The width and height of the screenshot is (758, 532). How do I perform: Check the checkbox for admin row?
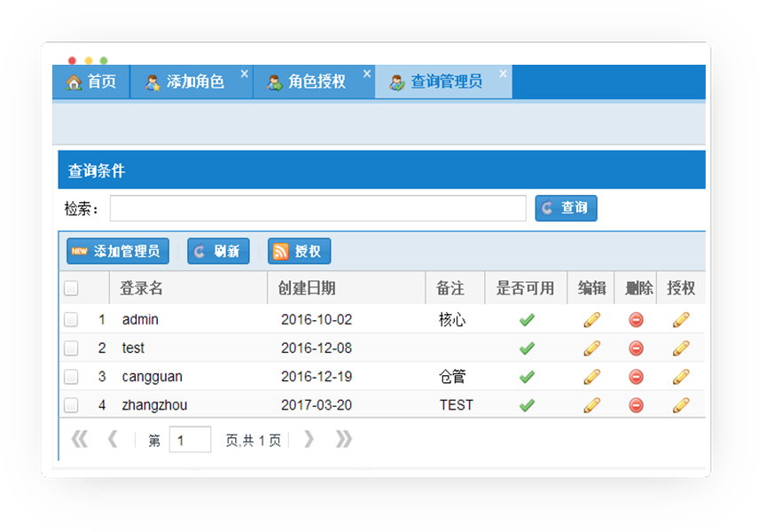[71, 320]
